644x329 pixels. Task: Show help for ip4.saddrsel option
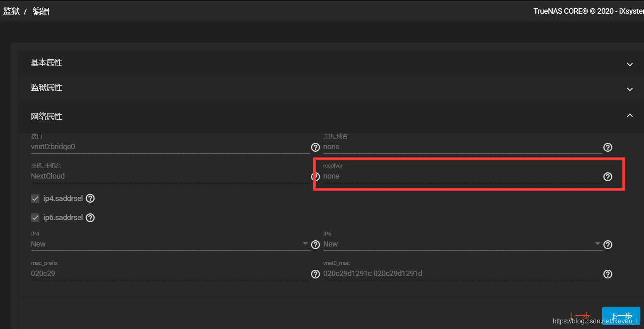pyautogui.click(x=90, y=198)
